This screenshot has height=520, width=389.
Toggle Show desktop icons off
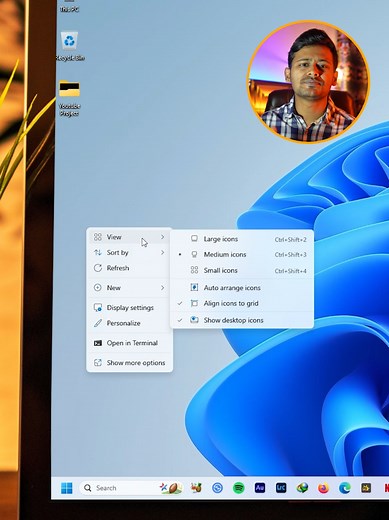tap(242, 320)
